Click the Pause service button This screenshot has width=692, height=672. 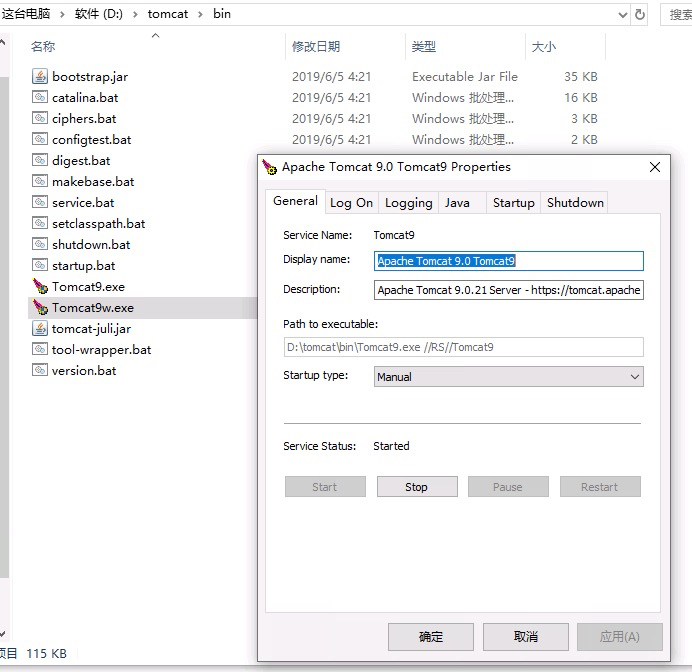[x=508, y=487]
